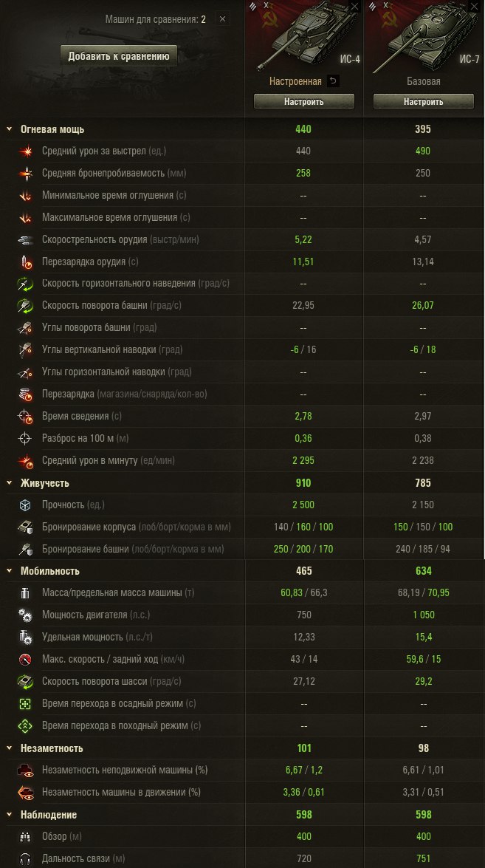Click the 'Бронирование корпуса' armor icon
The image size is (485, 868).
tap(26, 527)
